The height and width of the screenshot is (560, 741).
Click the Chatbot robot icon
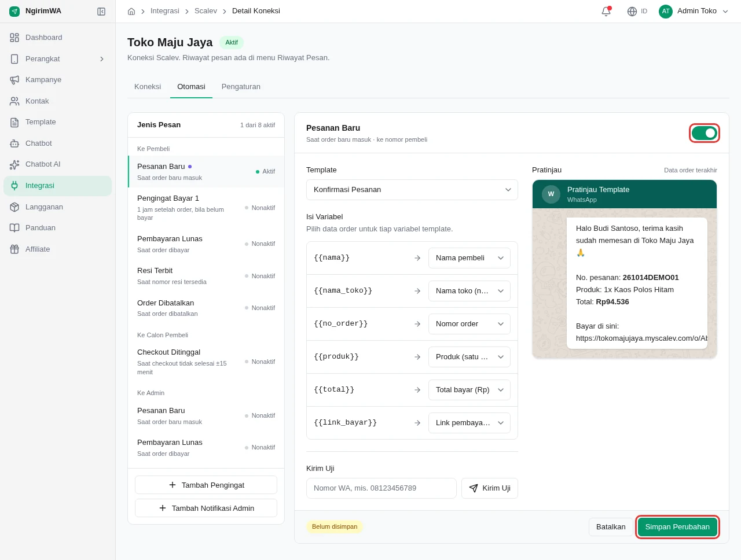tap(14, 143)
